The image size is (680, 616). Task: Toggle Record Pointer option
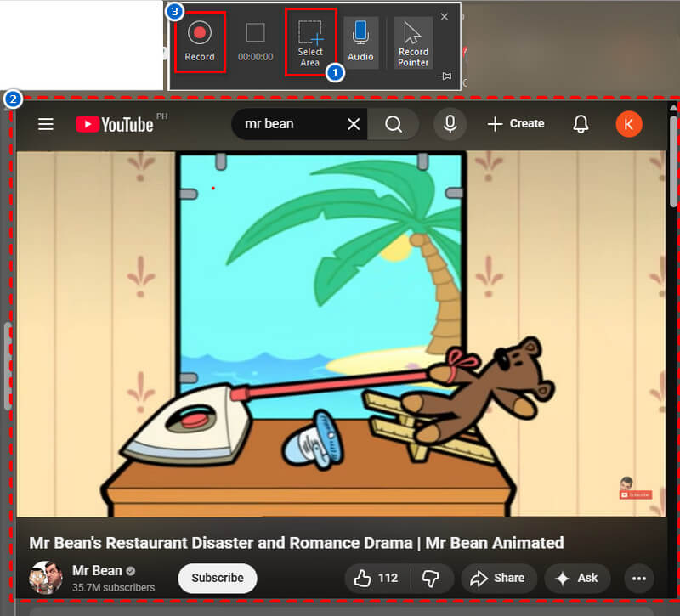pyautogui.click(x=413, y=43)
